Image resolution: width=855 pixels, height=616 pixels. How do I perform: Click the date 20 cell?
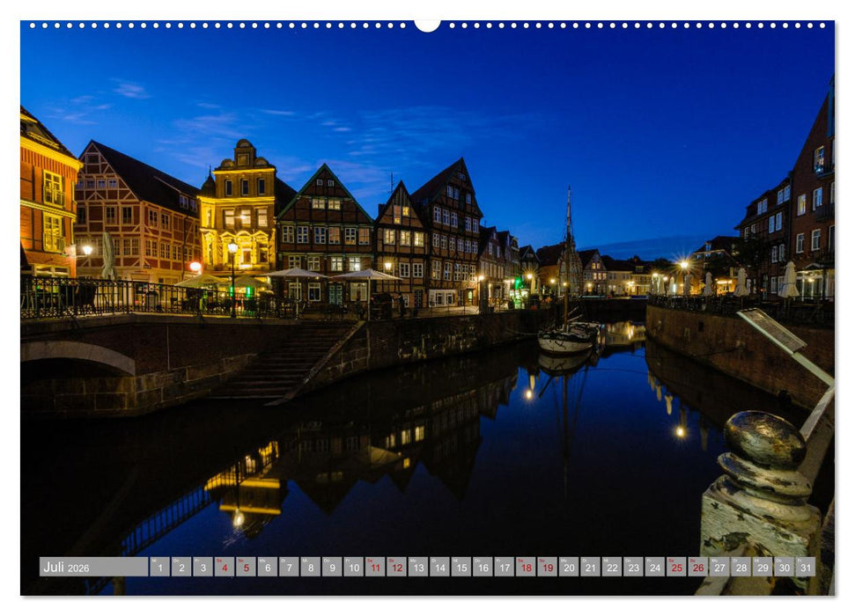point(569,567)
